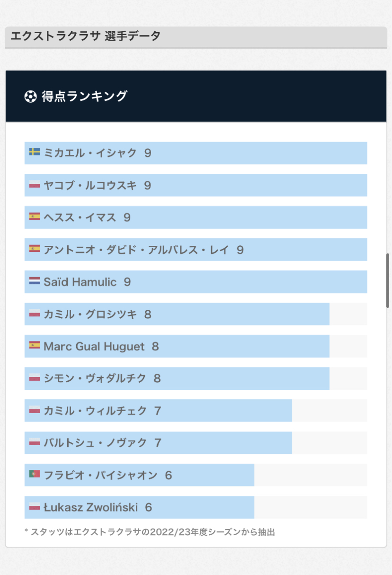Screen dimensions: 392x575
Task: Click シモン・ヴォダルチク goal bar
Action: 237,378
